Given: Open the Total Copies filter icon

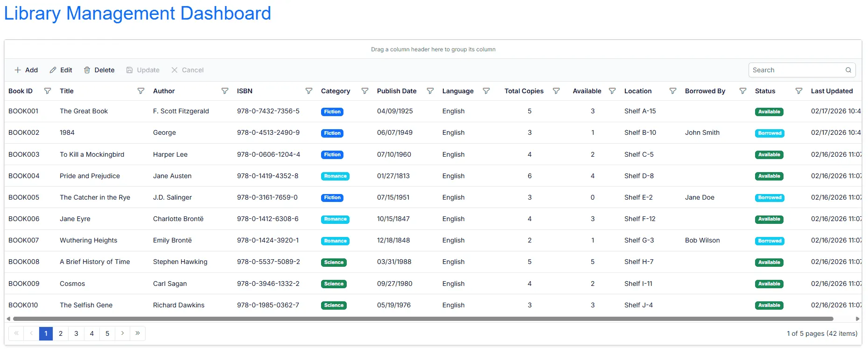Looking at the screenshot, I should pyautogui.click(x=556, y=91).
